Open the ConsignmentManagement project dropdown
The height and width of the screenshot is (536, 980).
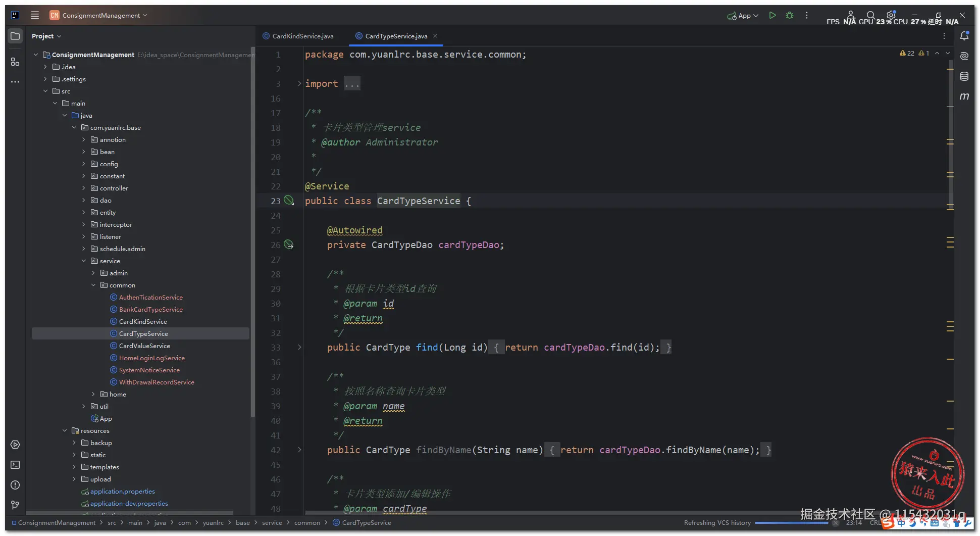[98, 15]
